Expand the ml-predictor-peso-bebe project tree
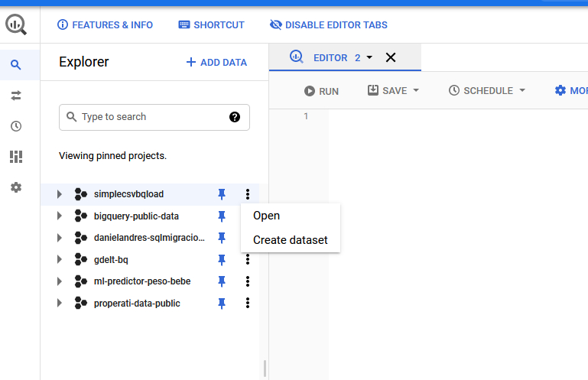 59,281
